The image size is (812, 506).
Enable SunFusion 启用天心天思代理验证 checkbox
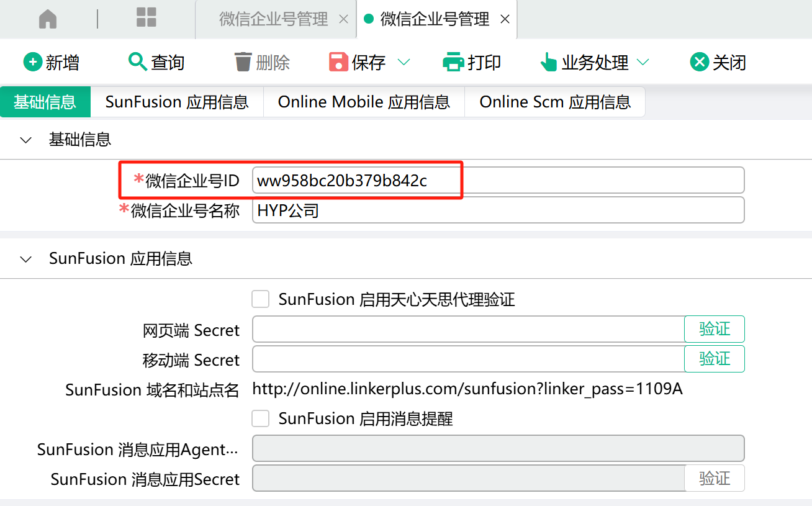coord(261,299)
